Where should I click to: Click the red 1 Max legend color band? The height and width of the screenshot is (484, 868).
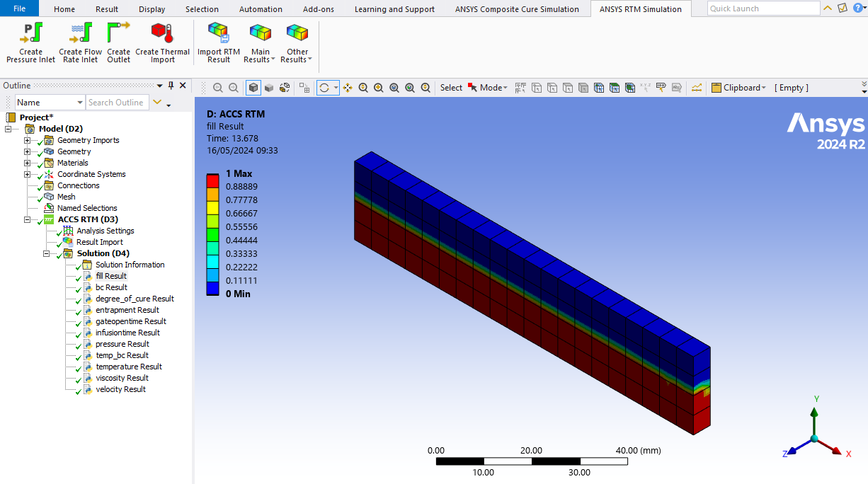pyautogui.click(x=212, y=180)
